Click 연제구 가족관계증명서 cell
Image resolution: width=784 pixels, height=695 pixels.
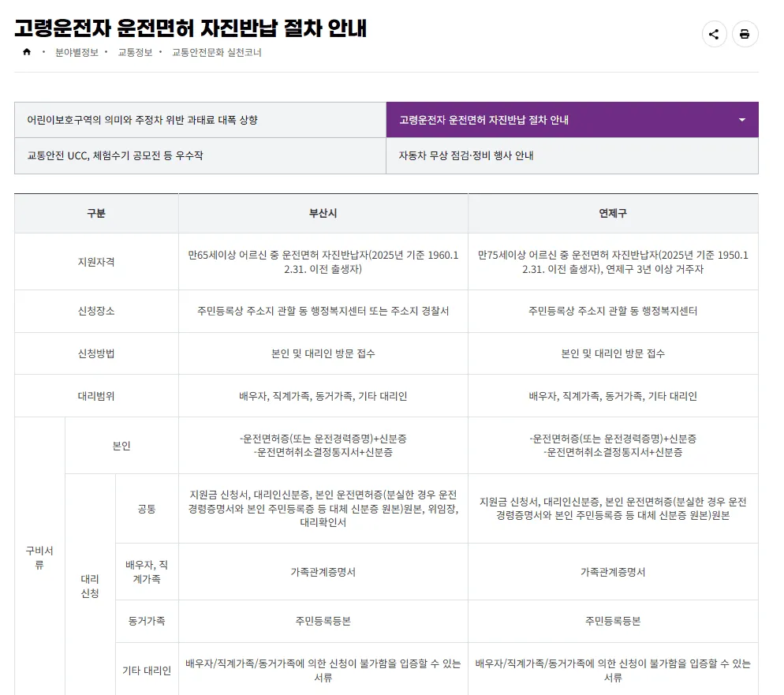613,571
